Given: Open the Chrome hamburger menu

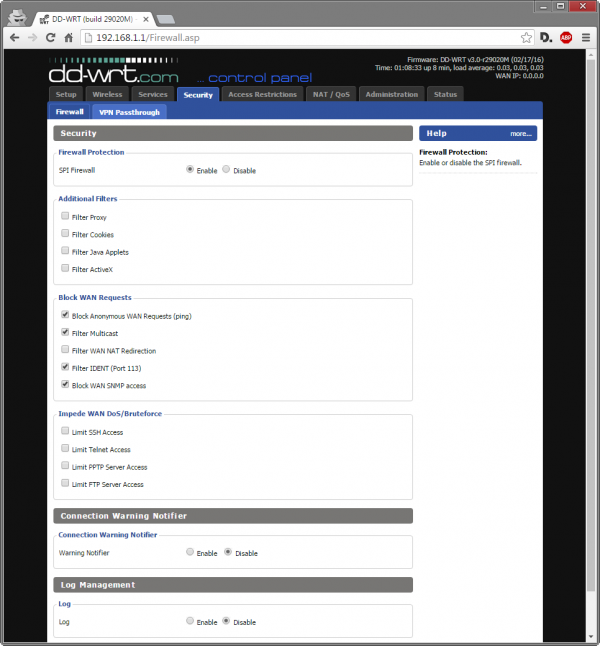Looking at the screenshot, I should pos(585,37).
